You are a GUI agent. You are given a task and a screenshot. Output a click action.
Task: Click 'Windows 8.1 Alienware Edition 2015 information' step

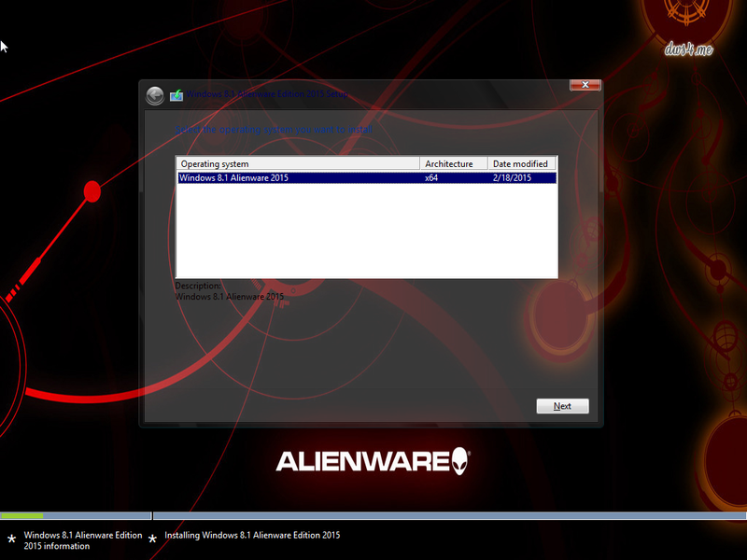pyautogui.click(x=83, y=540)
